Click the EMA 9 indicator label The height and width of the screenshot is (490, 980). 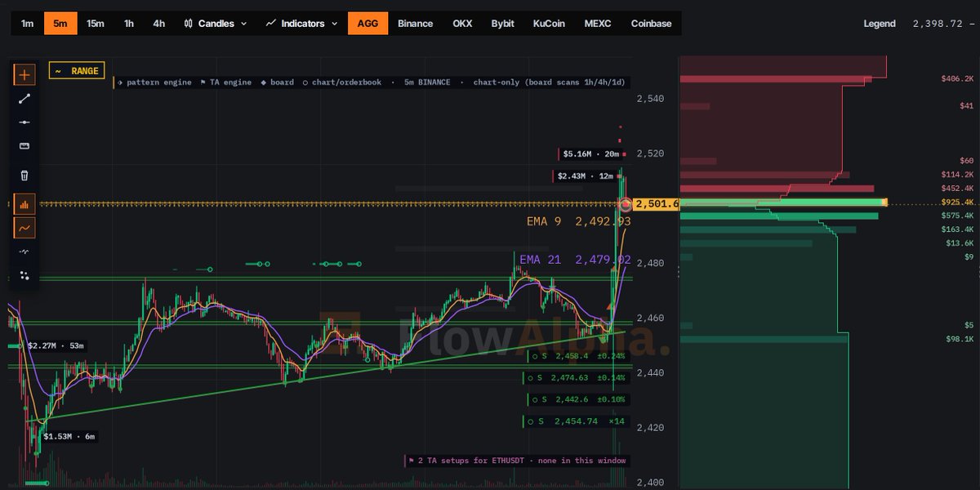click(x=578, y=221)
